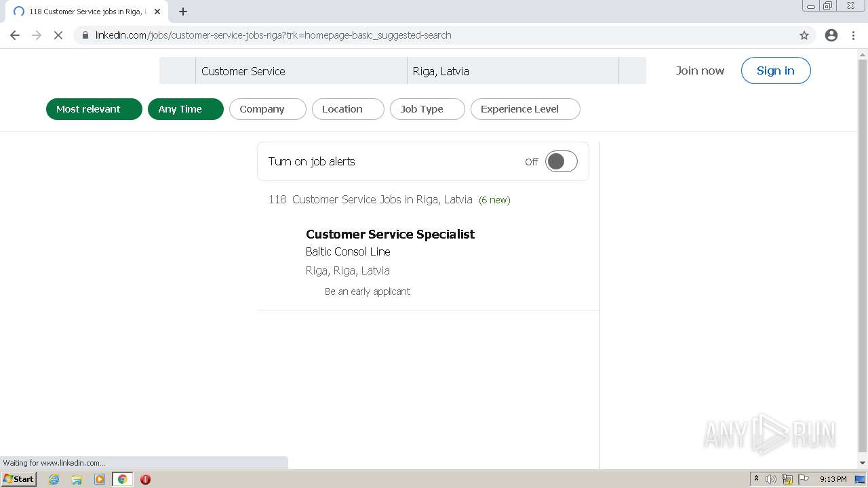Open File Explorer from the taskbar
The image size is (868, 488).
77,479
